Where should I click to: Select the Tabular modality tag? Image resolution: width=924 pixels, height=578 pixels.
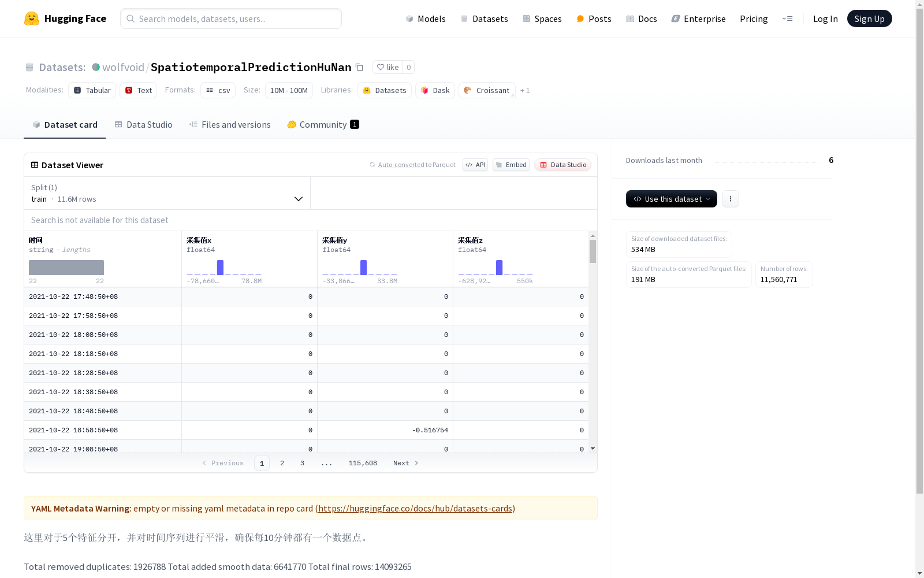92,90
